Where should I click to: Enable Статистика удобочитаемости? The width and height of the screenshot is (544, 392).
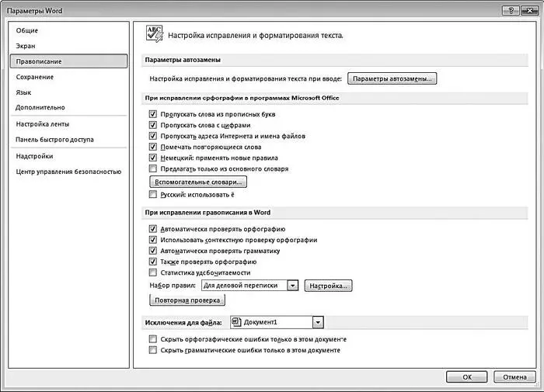[152, 272]
